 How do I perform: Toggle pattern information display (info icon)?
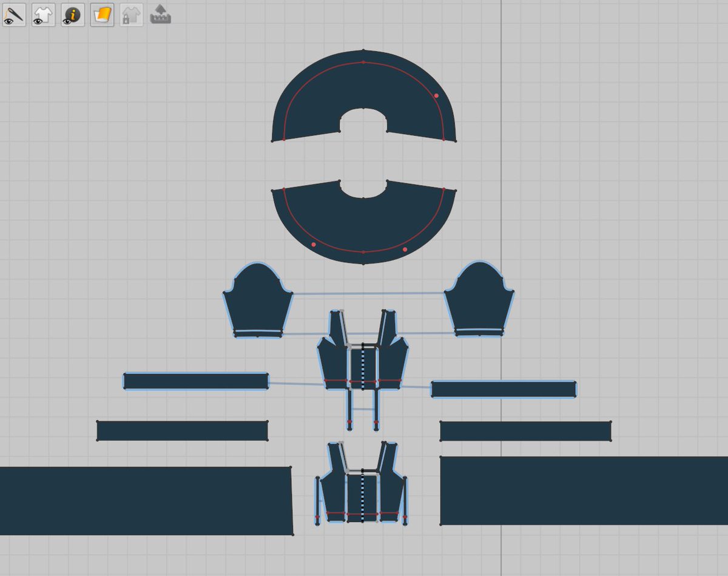click(72, 14)
